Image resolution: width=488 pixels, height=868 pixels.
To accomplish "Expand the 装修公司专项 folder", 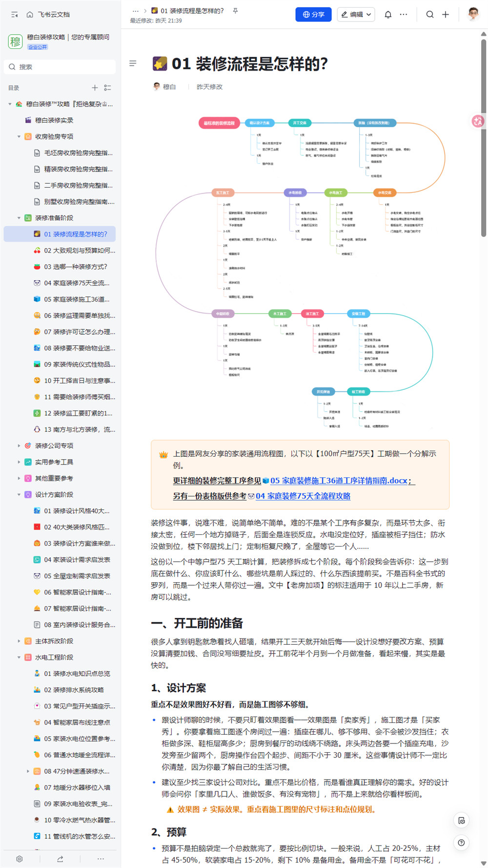I will click(19, 446).
